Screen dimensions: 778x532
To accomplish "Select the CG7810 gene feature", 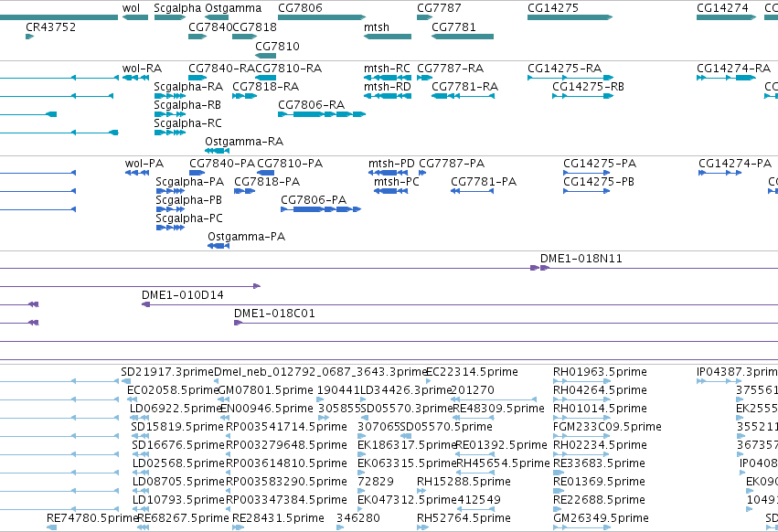I will coord(265,56).
